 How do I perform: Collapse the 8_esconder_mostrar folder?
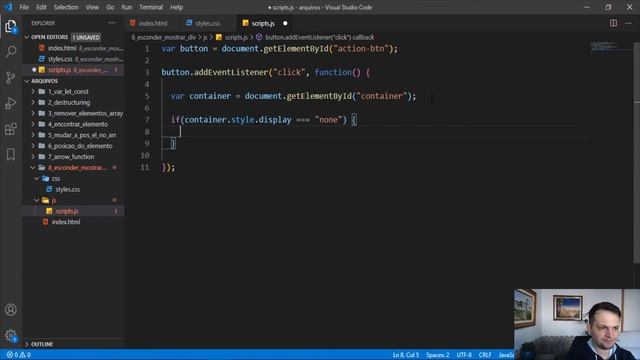point(77,167)
